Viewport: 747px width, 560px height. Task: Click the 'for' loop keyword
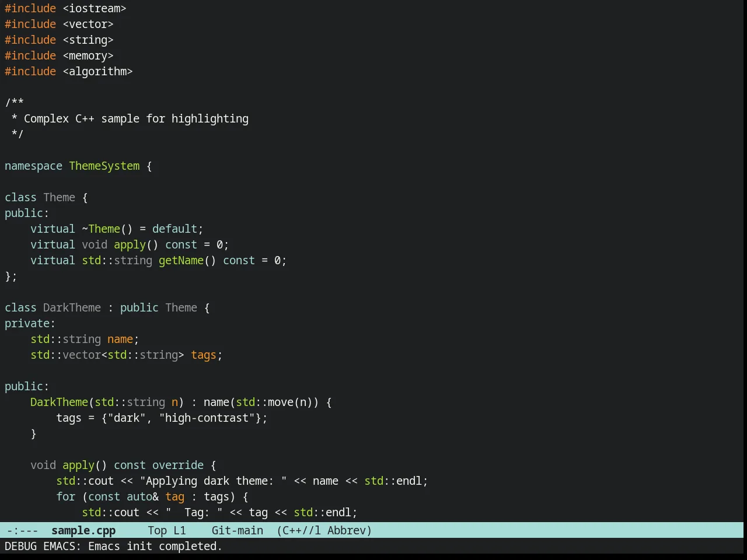click(66, 496)
